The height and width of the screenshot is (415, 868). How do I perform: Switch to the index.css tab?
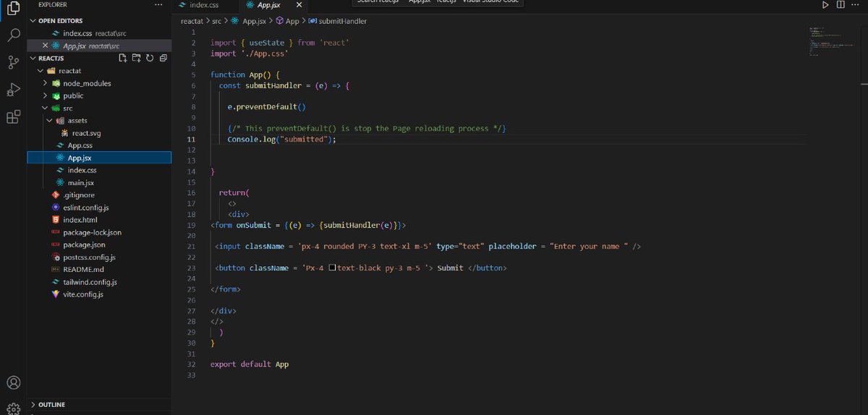pos(203,5)
